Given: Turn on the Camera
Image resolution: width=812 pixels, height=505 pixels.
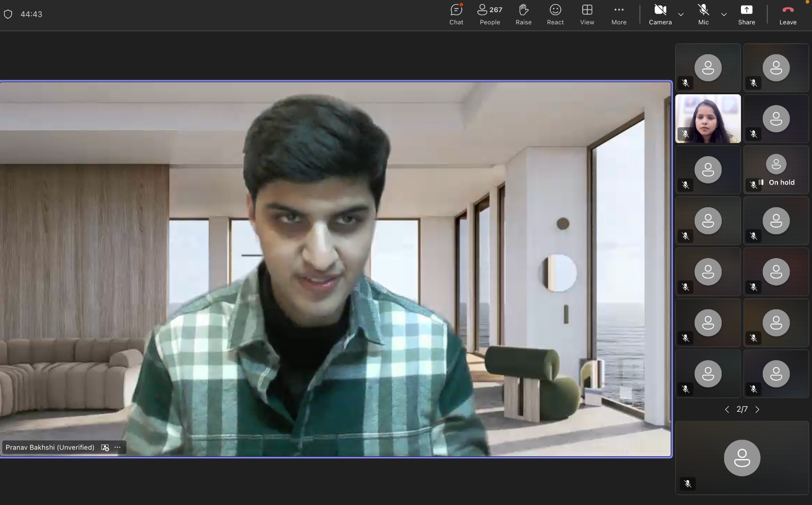Looking at the screenshot, I should tap(660, 14).
